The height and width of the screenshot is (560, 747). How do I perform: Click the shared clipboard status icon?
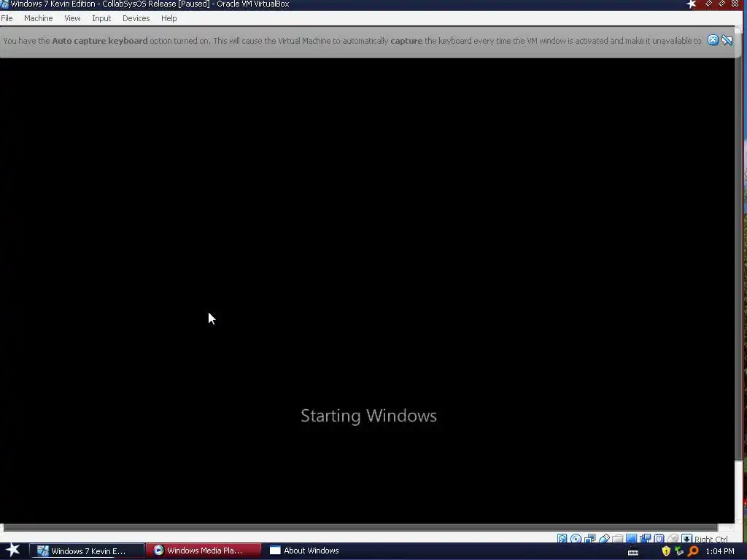(x=645, y=539)
